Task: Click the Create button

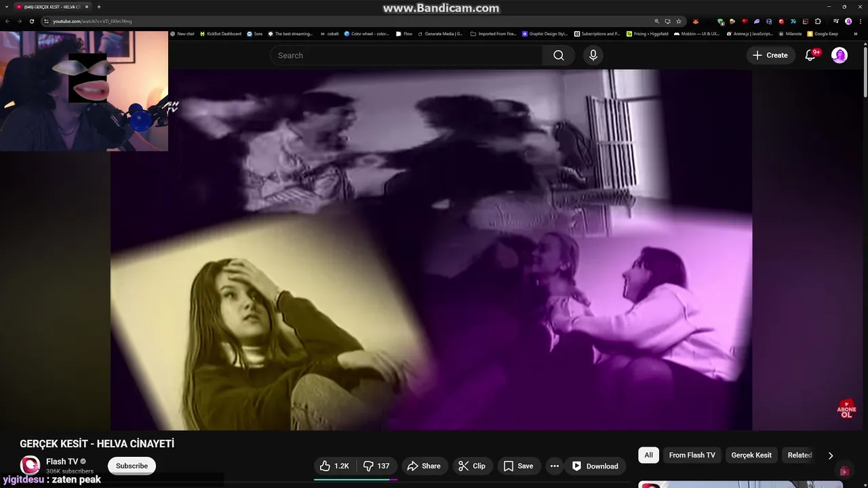Action: [770, 55]
